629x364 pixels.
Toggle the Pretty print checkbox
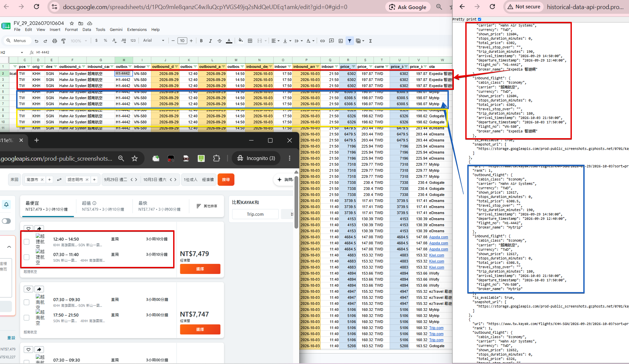pyautogui.click(x=480, y=19)
